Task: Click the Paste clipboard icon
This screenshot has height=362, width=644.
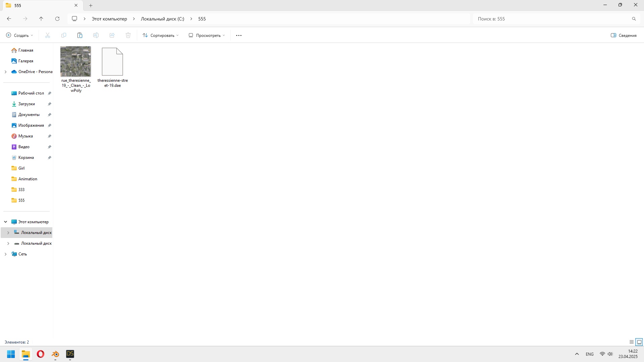Action: [80, 35]
